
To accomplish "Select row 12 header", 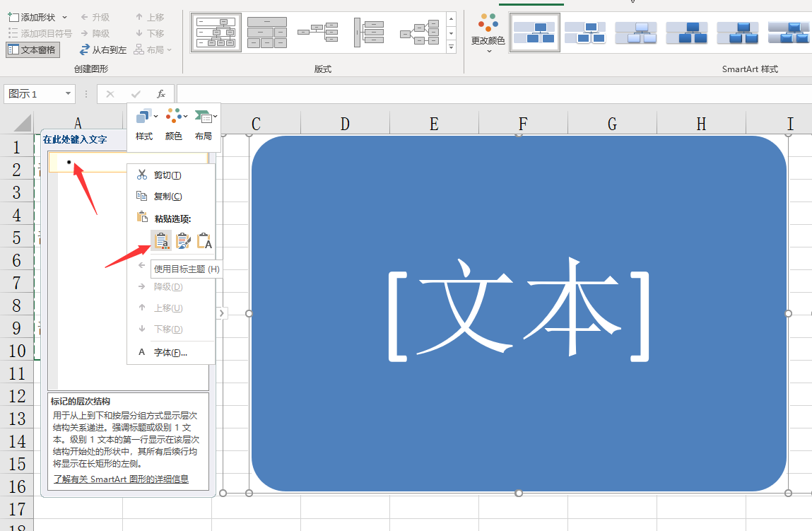I will point(17,397).
